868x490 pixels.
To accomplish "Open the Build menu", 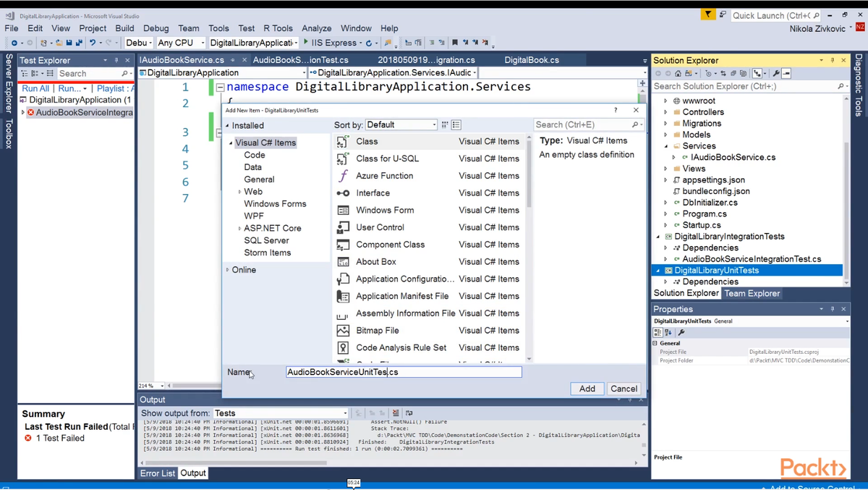I will coord(124,28).
